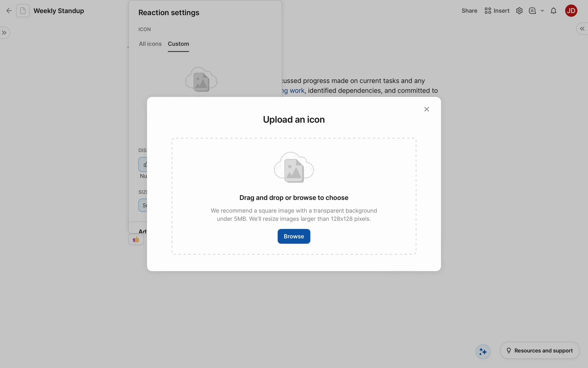Click the document page icon
The image size is (588, 368).
tap(23, 11)
